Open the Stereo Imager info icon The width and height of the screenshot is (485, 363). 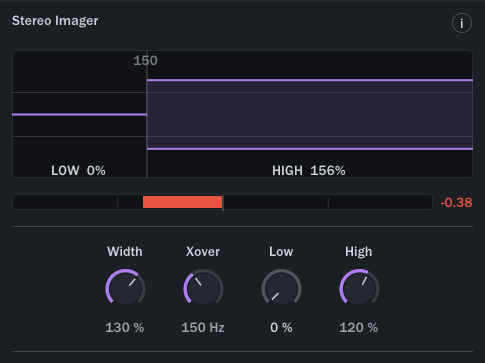tap(462, 23)
